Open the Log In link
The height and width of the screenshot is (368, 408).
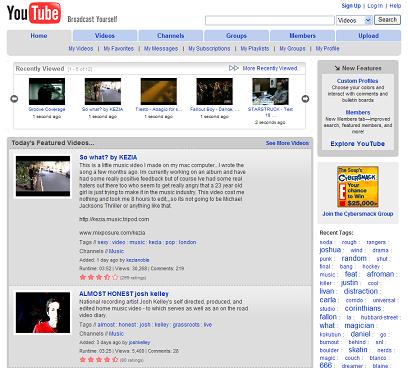375,6
